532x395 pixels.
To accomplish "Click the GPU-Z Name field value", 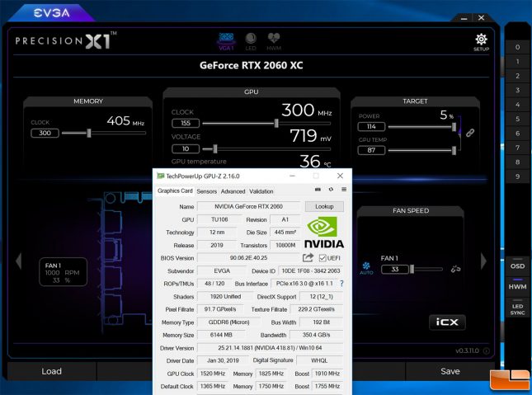I will click(248, 206).
